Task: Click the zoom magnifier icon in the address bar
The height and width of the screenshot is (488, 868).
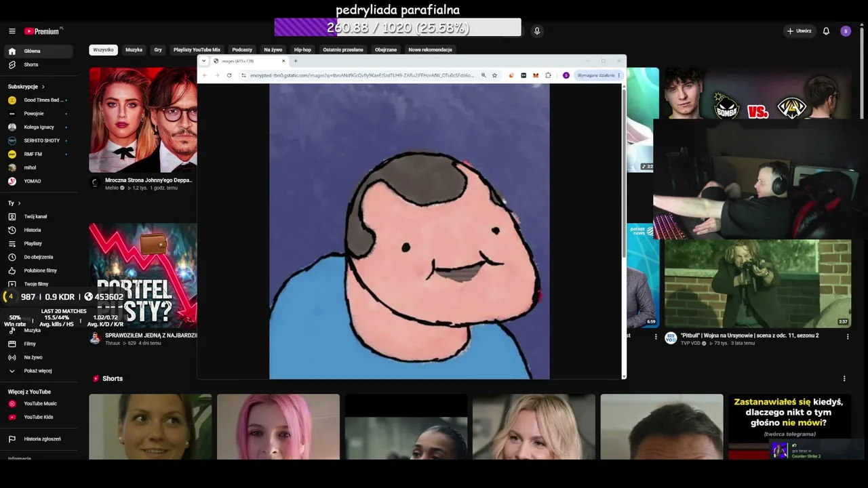Action: tap(484, 75)
